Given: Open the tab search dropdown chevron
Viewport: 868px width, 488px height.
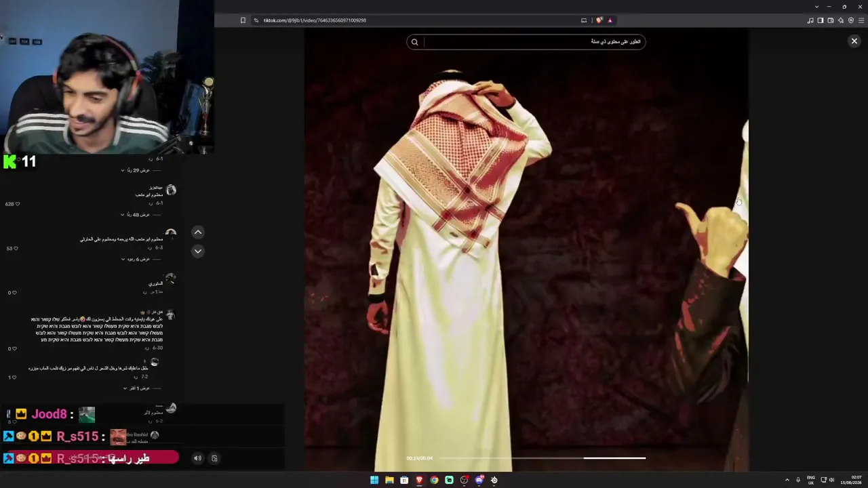Looking at the screenshot, I should point(816,7).
